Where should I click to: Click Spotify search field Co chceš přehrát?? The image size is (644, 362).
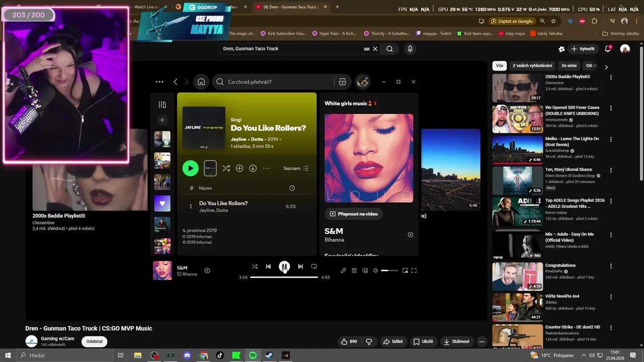274,82
